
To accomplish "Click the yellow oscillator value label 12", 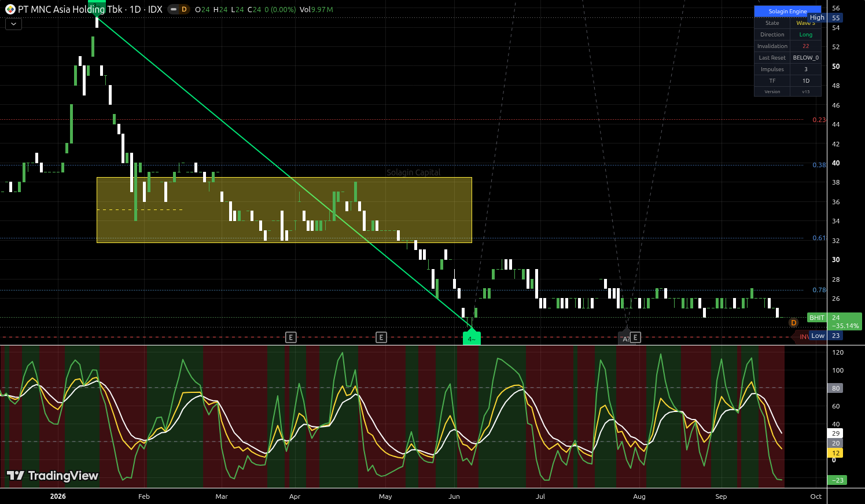I will 835,453.
